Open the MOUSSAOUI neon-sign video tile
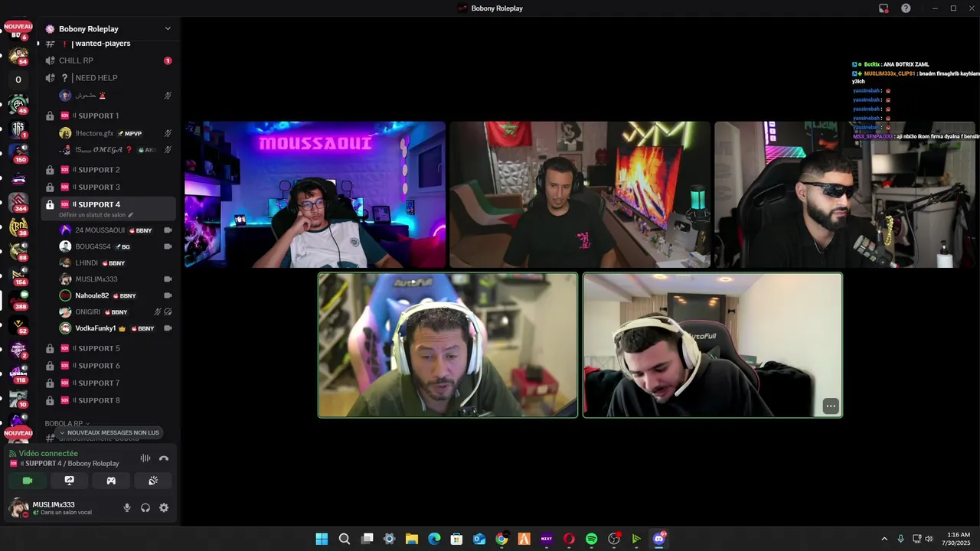980x551 pixels. click(x=315, y=194)
